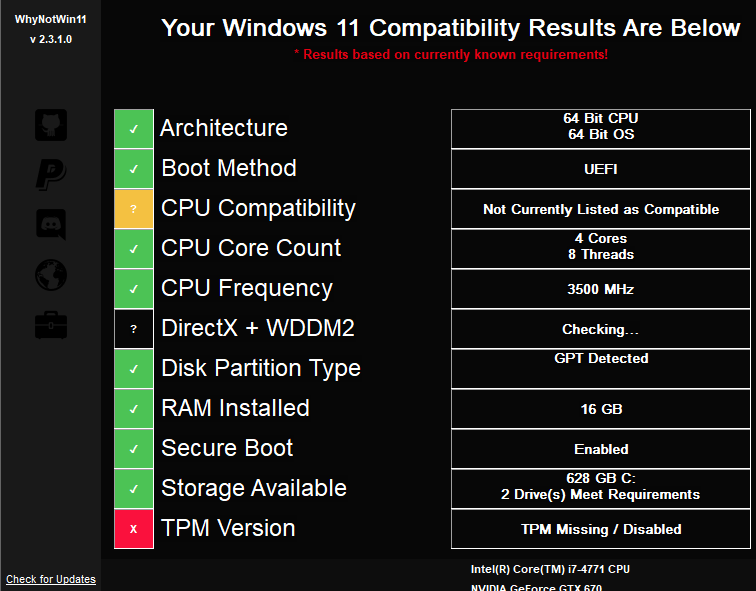Click the '3500 MHz' result box
The height and width of the screenshot is (591, 756).
[x=601, y=289]
